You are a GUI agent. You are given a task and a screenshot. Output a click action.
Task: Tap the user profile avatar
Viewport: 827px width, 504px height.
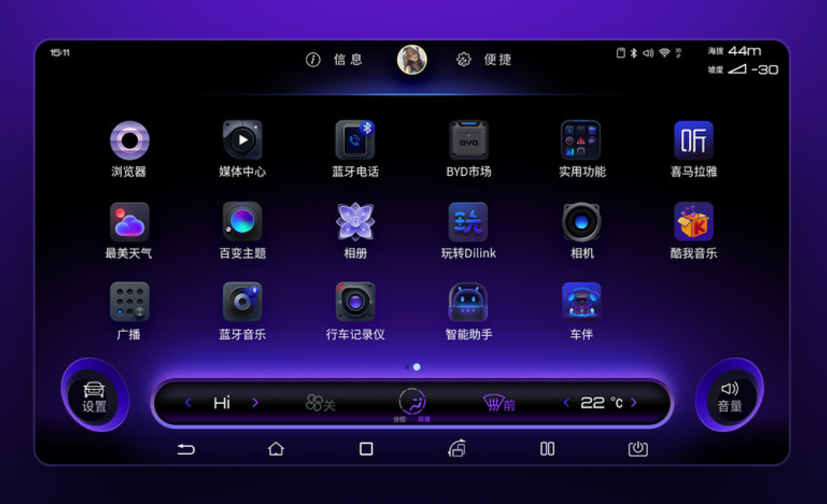412,59
